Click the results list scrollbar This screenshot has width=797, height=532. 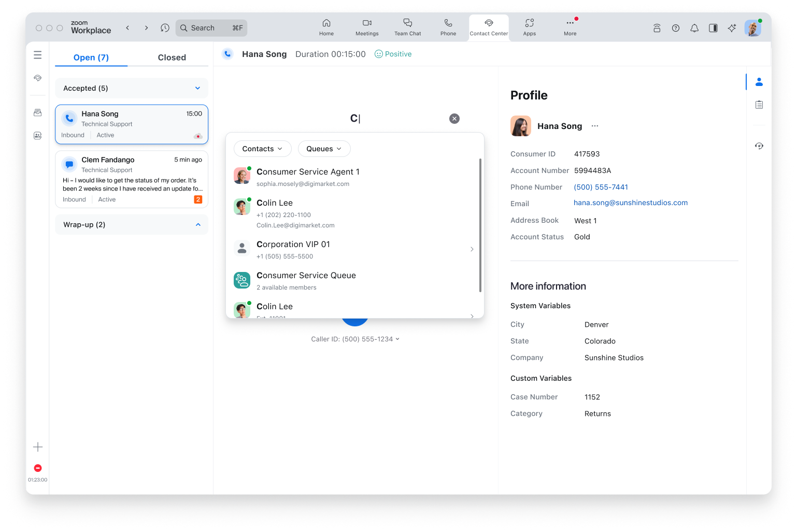480,225
